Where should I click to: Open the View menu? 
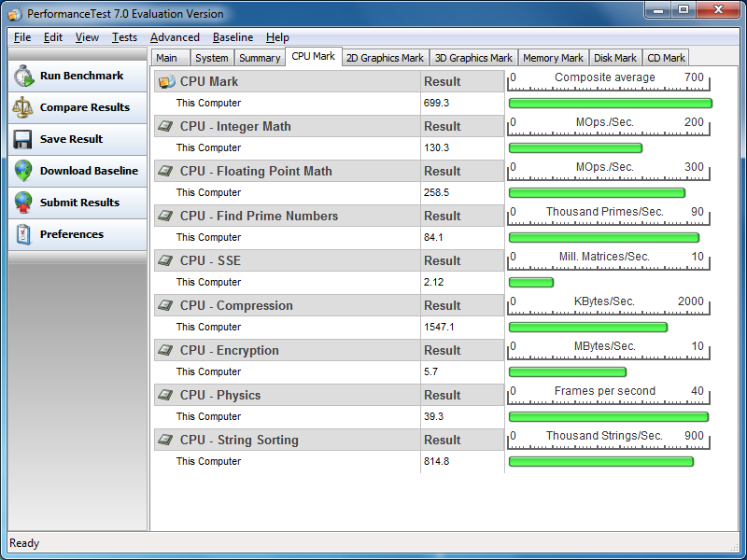[x=87, y=37]
